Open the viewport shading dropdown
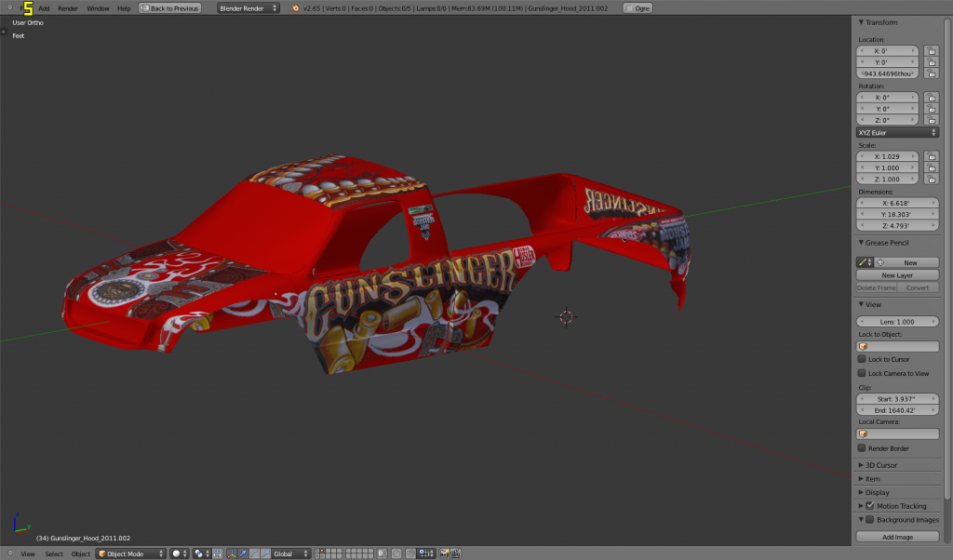This screenshot has width=953, height=560. pos(179,553)
